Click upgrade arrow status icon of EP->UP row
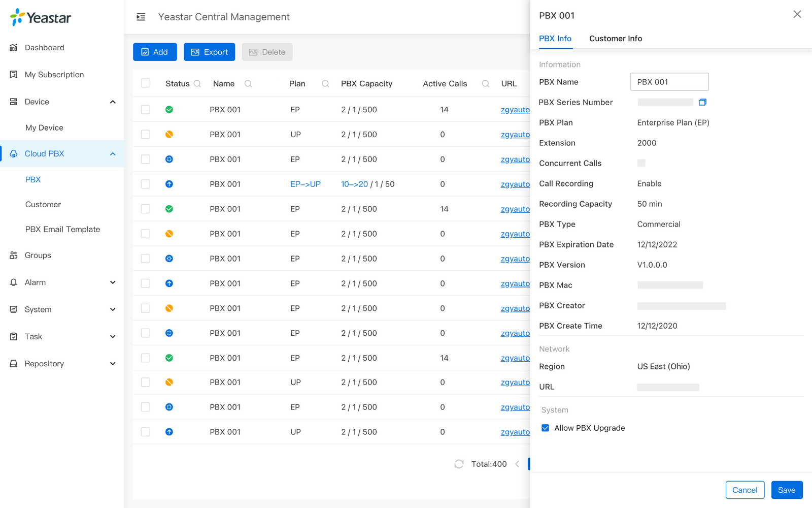The height and width of the screenshot is (508, 812). tap(169, 184)
